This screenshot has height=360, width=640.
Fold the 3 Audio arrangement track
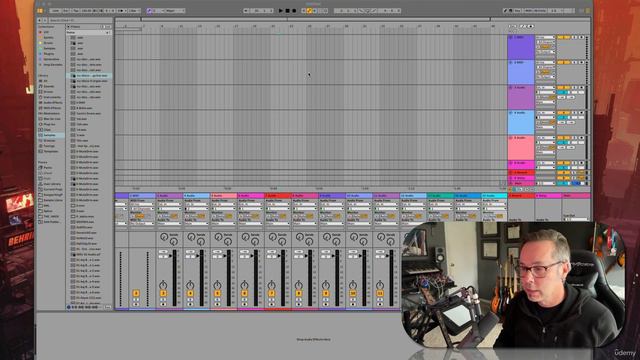[511, 87]
